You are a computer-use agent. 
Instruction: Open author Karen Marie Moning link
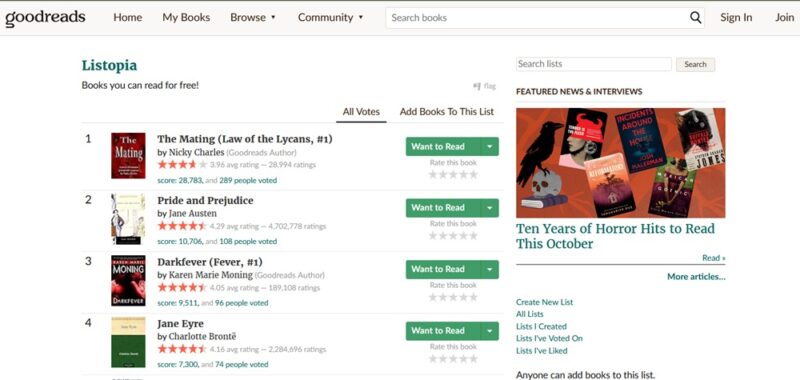pos(211,275)
